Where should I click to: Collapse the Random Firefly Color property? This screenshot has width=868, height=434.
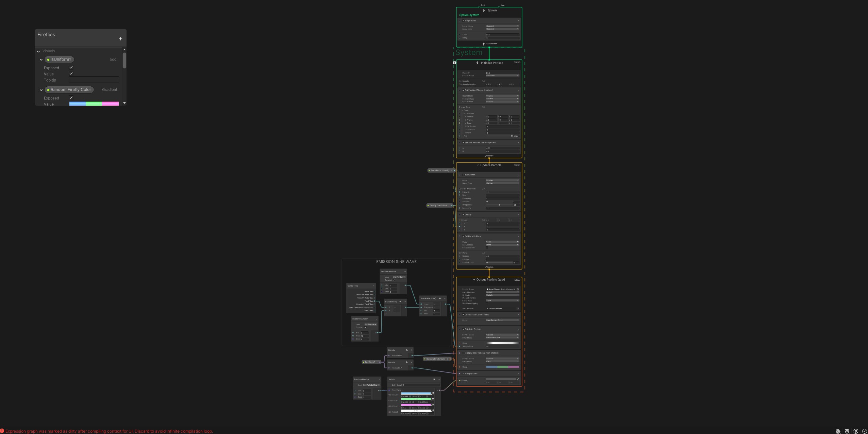(x=41, y=90)
